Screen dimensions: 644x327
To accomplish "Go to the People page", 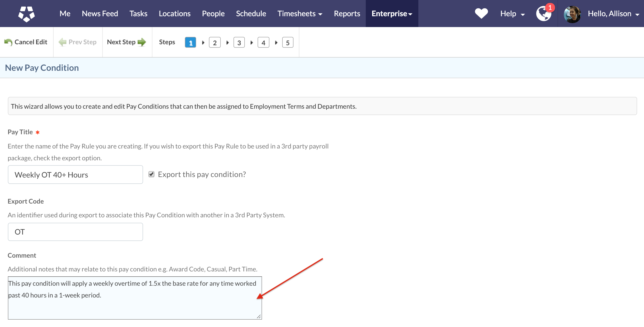I will 213,14.
